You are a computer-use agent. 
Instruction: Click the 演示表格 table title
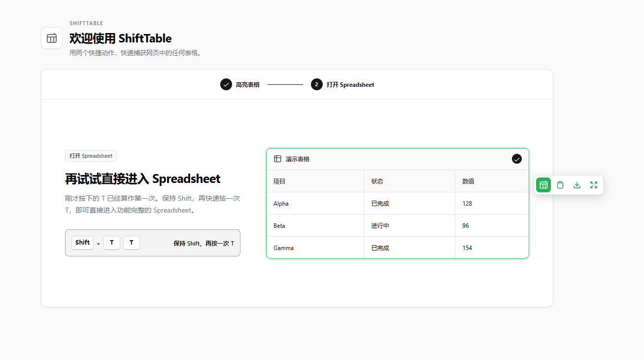coord(298,159)
